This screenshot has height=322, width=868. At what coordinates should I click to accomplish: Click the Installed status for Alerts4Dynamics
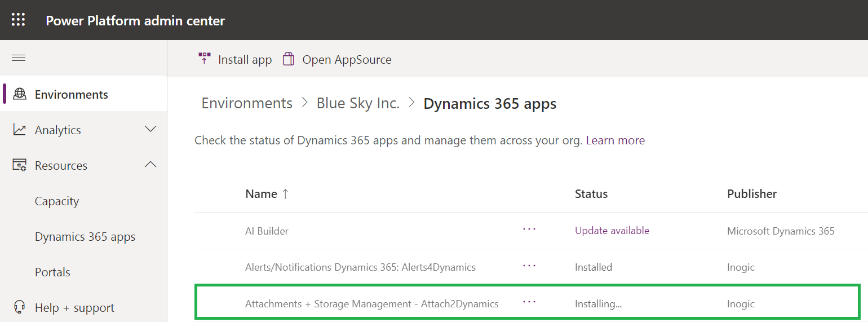[594, 267]
